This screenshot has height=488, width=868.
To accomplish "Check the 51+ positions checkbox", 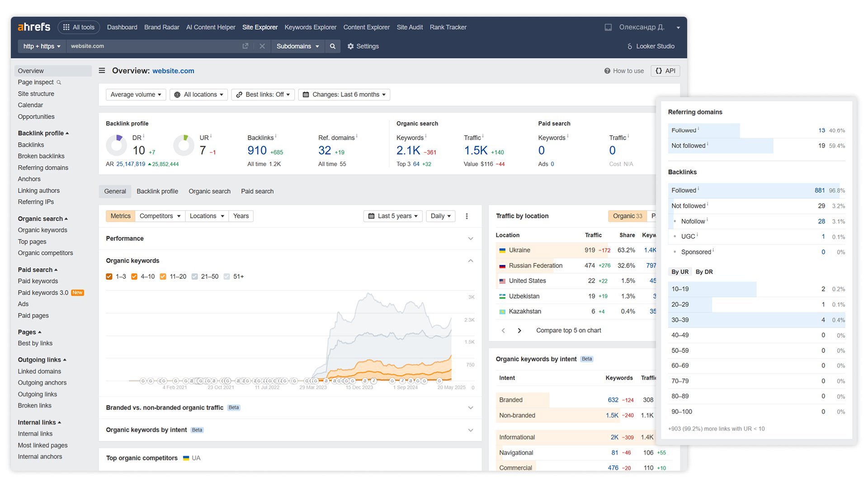I will click(x=226, y=276).
